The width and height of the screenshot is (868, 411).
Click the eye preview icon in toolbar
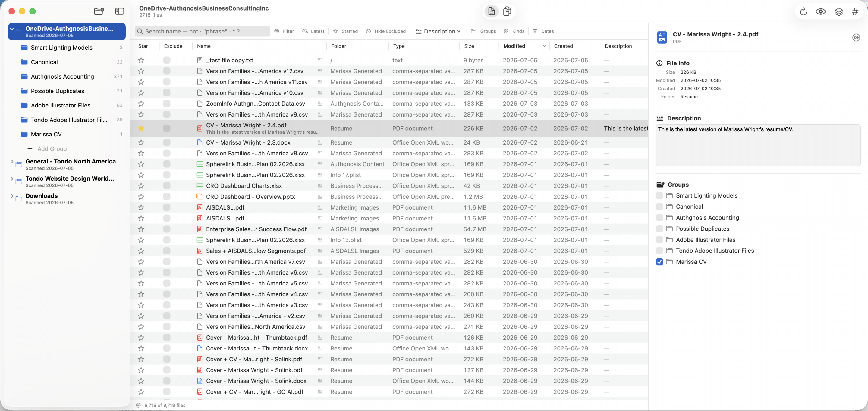820,11
